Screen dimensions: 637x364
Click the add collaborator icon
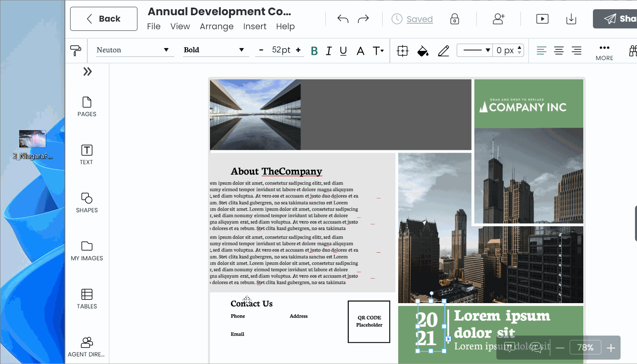click(499, 19)
